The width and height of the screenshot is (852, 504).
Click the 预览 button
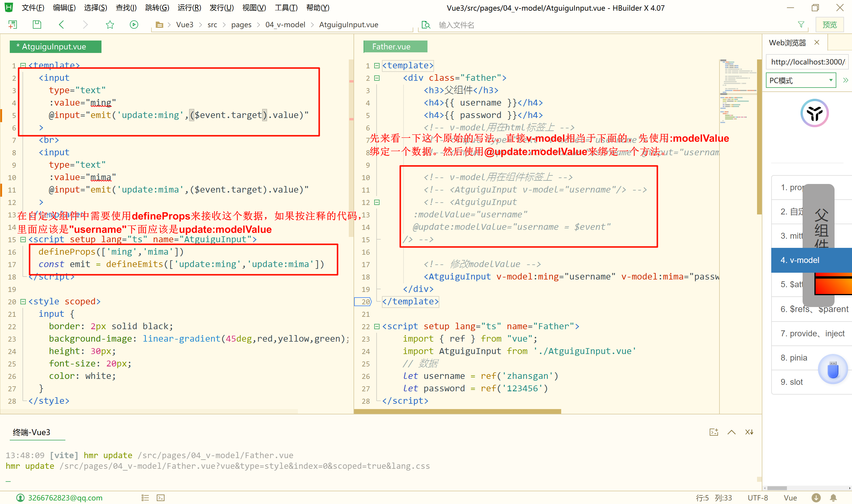pyautogui.click(x=829, y=25)
